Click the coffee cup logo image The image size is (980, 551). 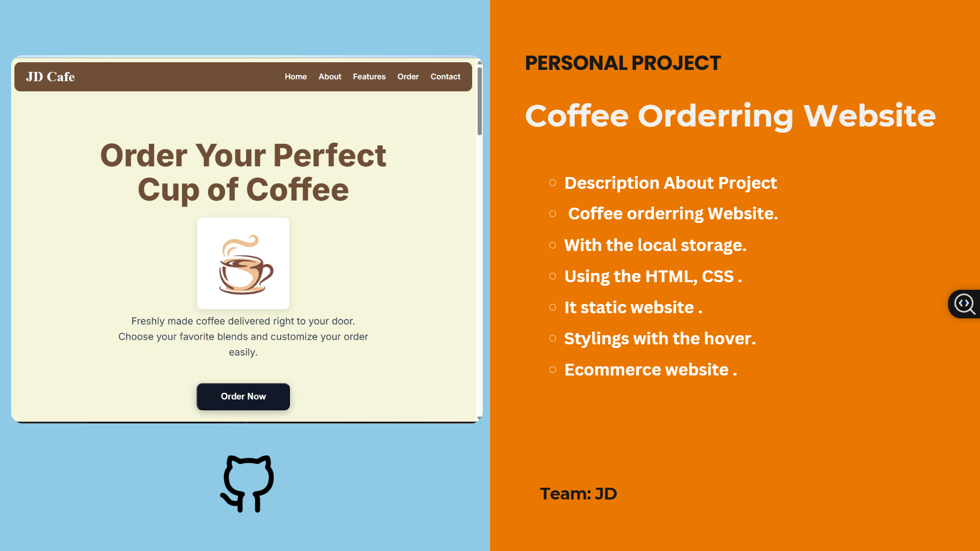243,264
